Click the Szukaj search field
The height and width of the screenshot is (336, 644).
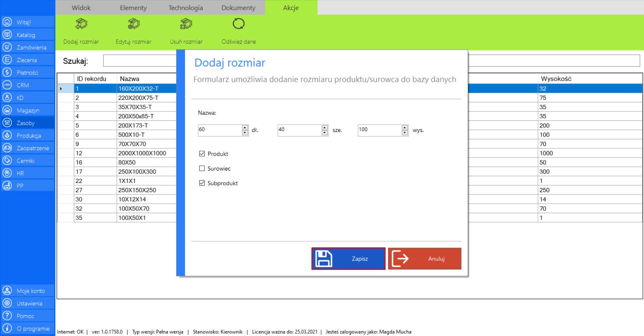click(139, 61)
